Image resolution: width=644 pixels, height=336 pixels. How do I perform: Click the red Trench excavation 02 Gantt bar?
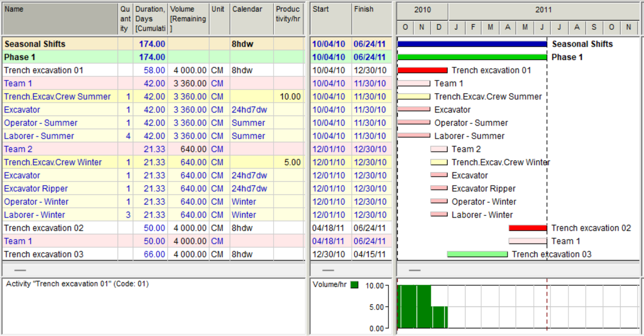pos(528,228)
